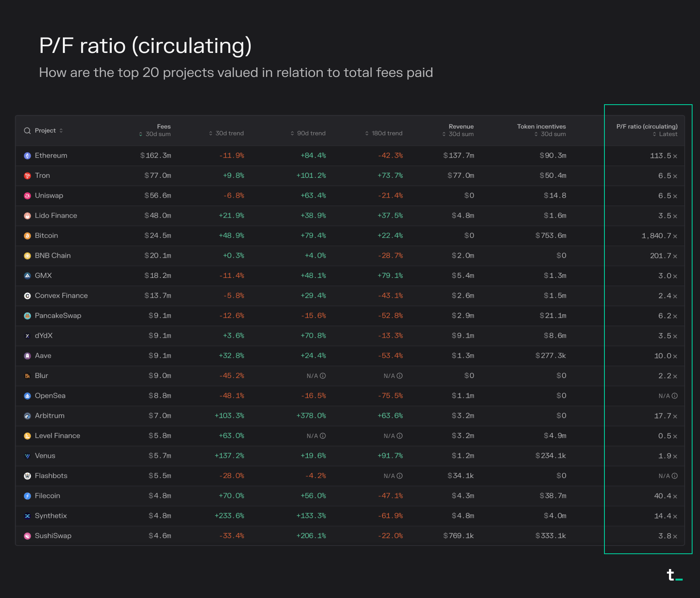The width and height of the screenshot is (700, 598).
Task: Open the Convex Finance project link
Action: tap(61, 296)
